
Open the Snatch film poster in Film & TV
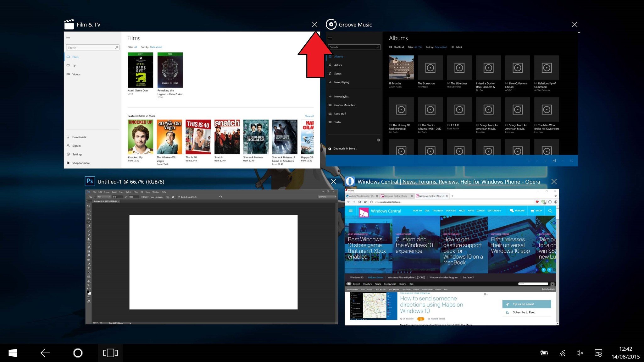227,137
